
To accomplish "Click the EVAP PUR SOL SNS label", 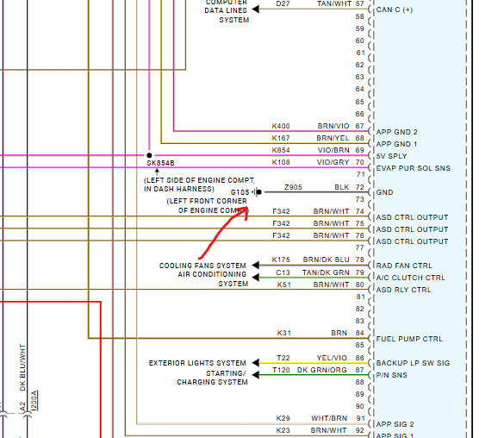I will [x=413, y=168].
